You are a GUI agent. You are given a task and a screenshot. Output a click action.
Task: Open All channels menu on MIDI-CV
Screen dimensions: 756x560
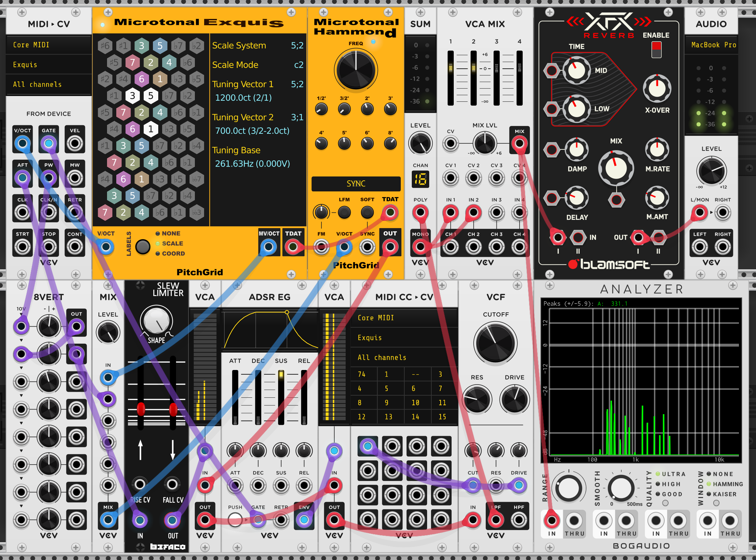pyautogui.click(x=49, y=84)
